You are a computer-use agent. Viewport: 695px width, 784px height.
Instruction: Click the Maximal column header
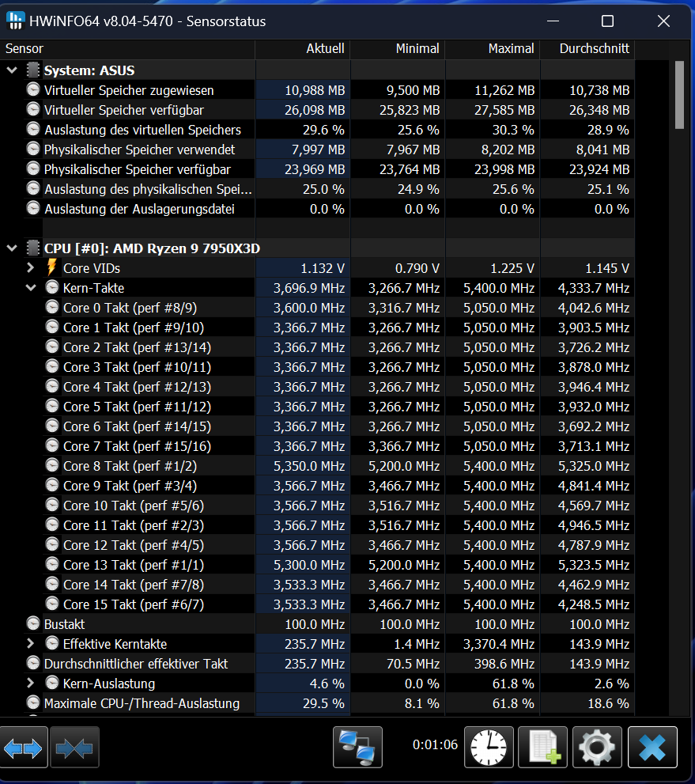493,48
